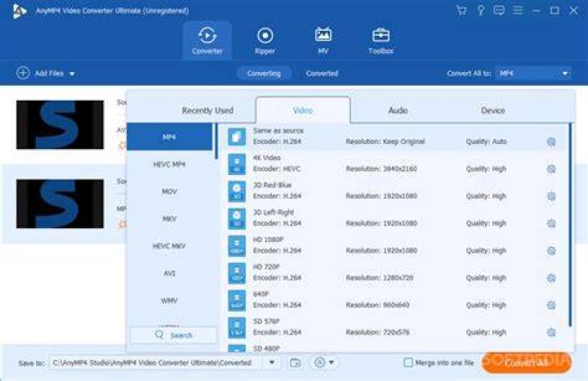This screenshot has height=381, width=588.
Task: Select the 3D Red-Blue preset icon
Action: point(237,191)
